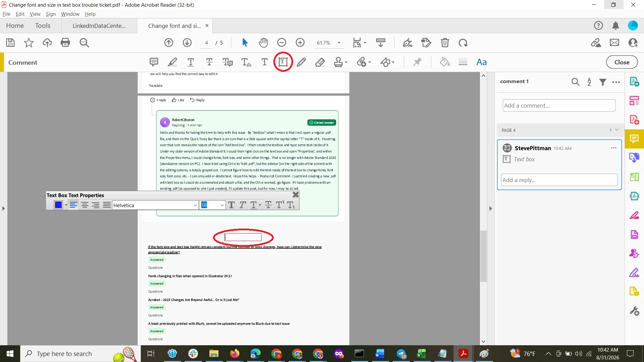Open the Window menu

70,14
